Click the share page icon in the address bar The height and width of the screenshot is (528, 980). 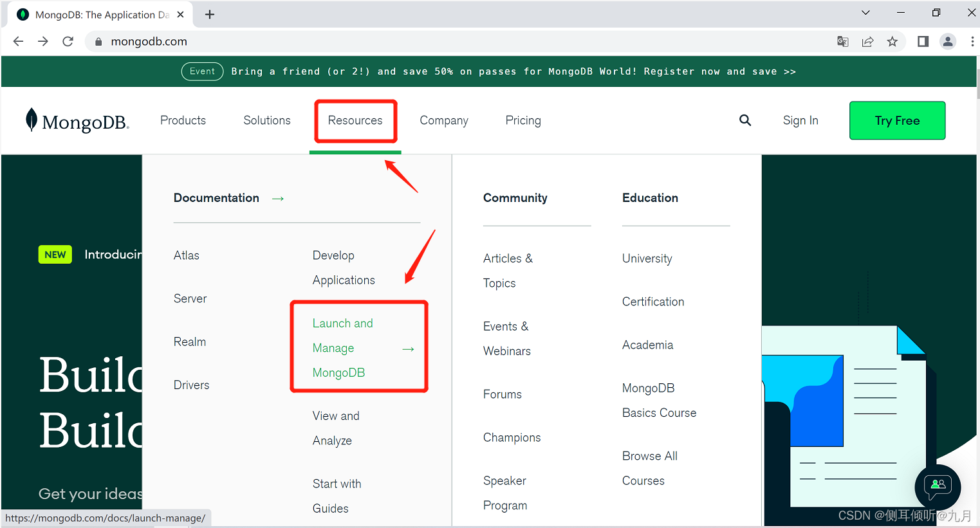(867, 41)
